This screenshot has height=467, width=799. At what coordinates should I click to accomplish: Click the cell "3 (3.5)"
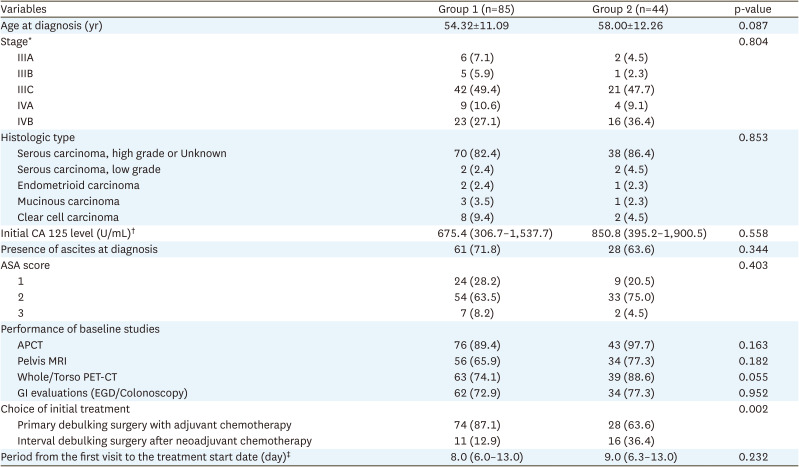point(477,201)
